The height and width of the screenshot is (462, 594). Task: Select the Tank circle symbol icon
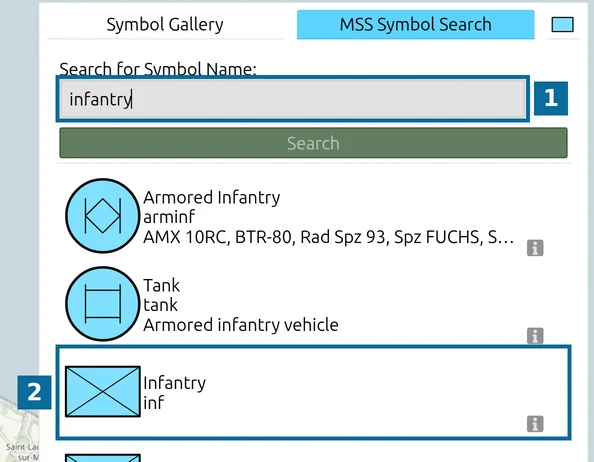[103, 304]
